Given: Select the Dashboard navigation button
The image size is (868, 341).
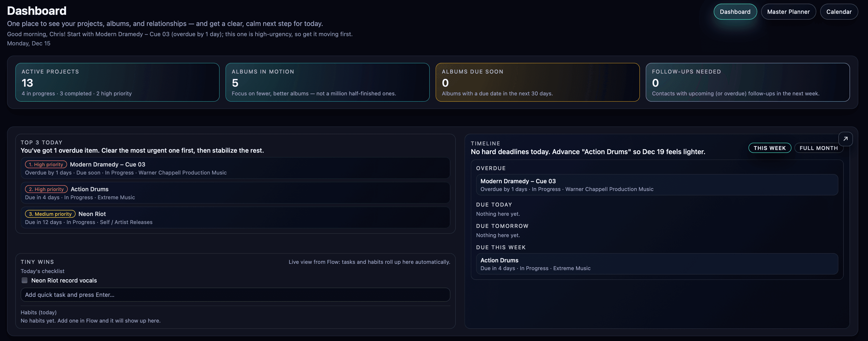Looking at the screenshot, I should pos(735,11).
